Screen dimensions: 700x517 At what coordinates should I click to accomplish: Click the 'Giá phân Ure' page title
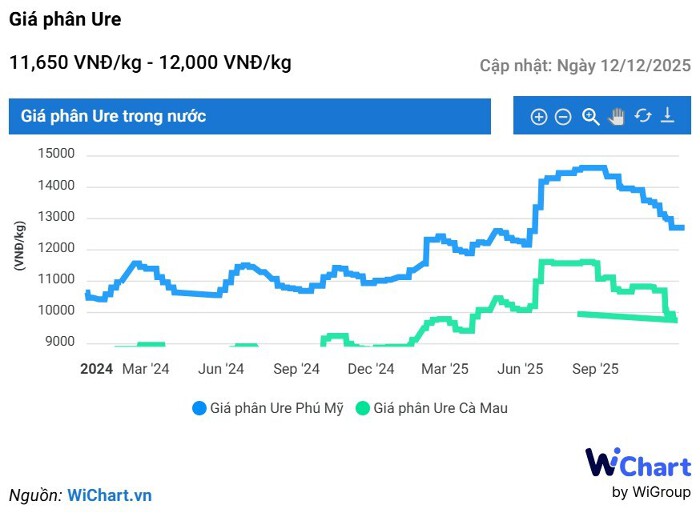[x=65, y=20]
